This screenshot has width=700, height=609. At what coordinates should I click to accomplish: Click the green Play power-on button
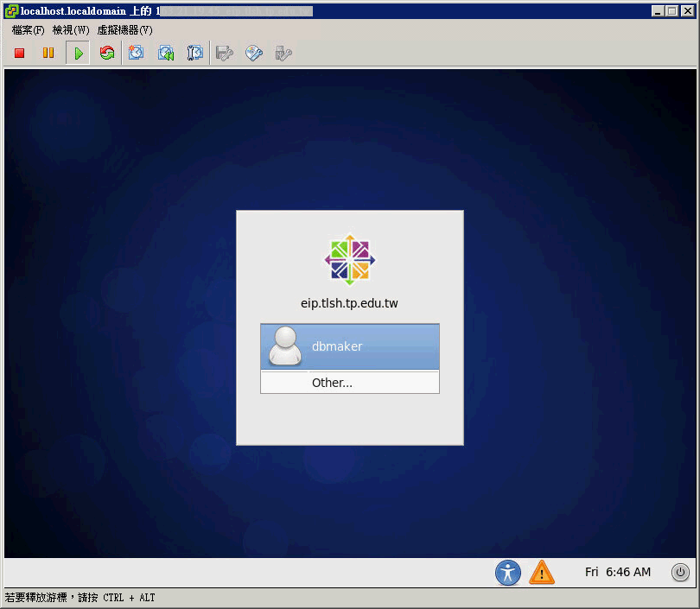pyautogui.click(x=78, y=53)
